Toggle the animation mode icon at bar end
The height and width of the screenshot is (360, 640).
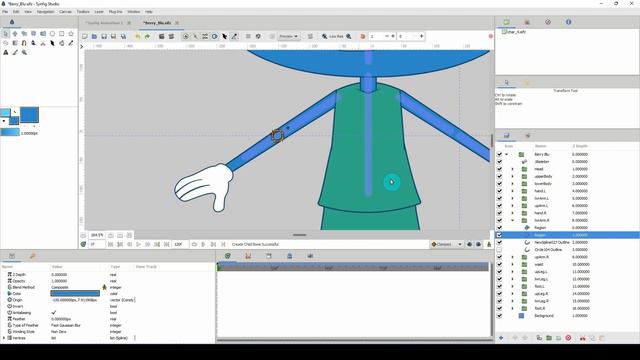point(489,244)
